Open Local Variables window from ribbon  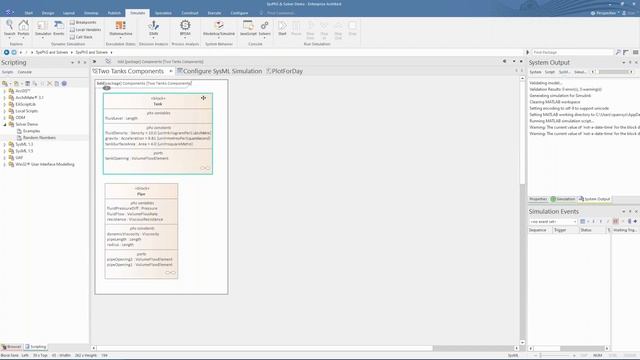(85, 30)
